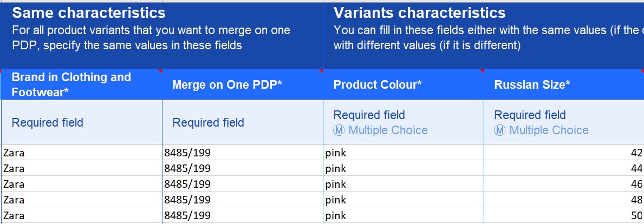This screenshot has width=644, height=224.
Task: Click the Multiple Choice icon under Product Colour
Action: [339, 130]
